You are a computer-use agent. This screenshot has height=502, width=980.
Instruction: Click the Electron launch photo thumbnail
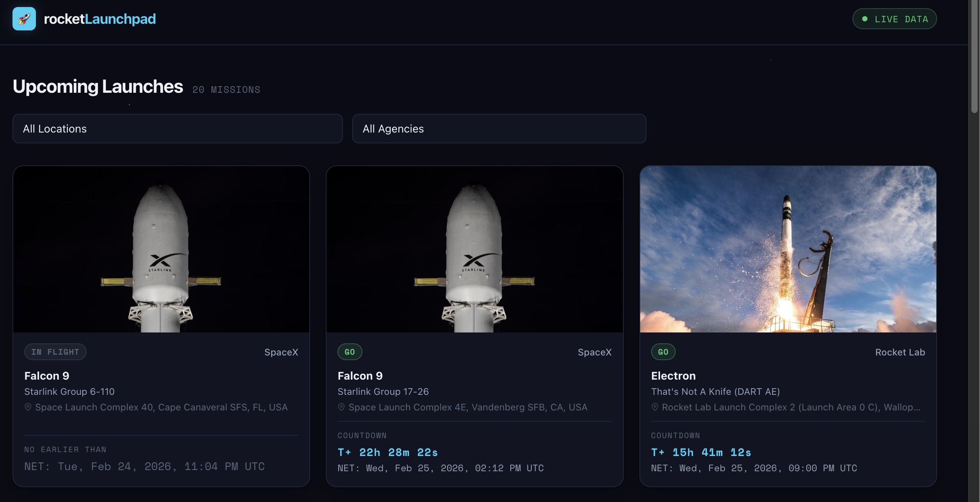[x=788, y=249]
